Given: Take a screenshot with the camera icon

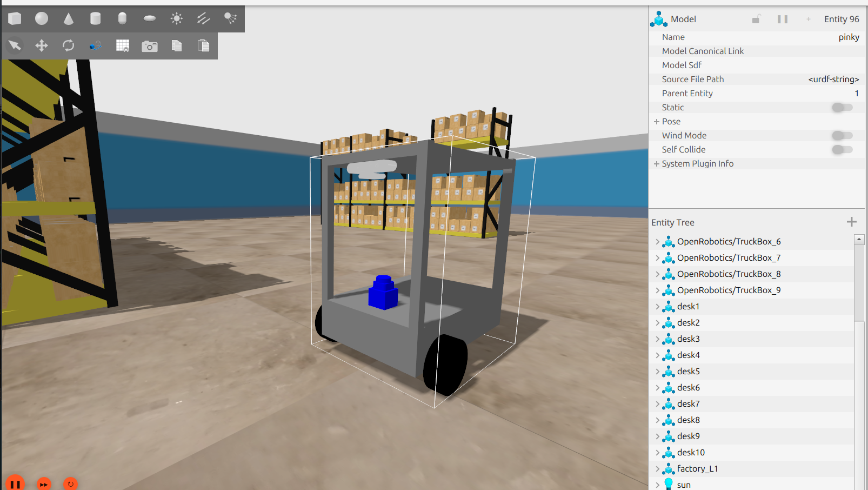Looking at the screenshot, I should coord(150,47).
